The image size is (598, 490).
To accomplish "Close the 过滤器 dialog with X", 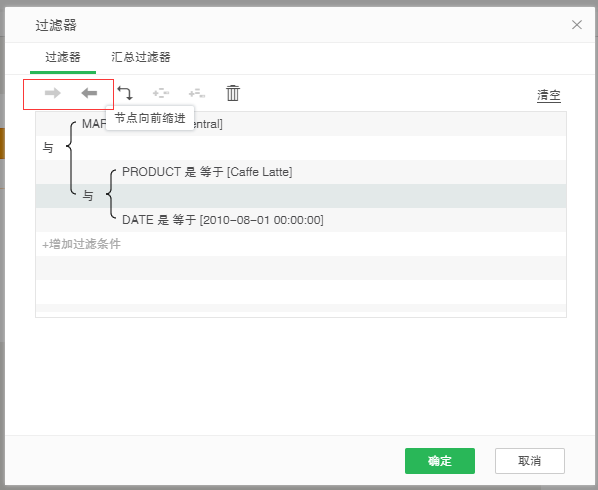I will coord(577,25).
